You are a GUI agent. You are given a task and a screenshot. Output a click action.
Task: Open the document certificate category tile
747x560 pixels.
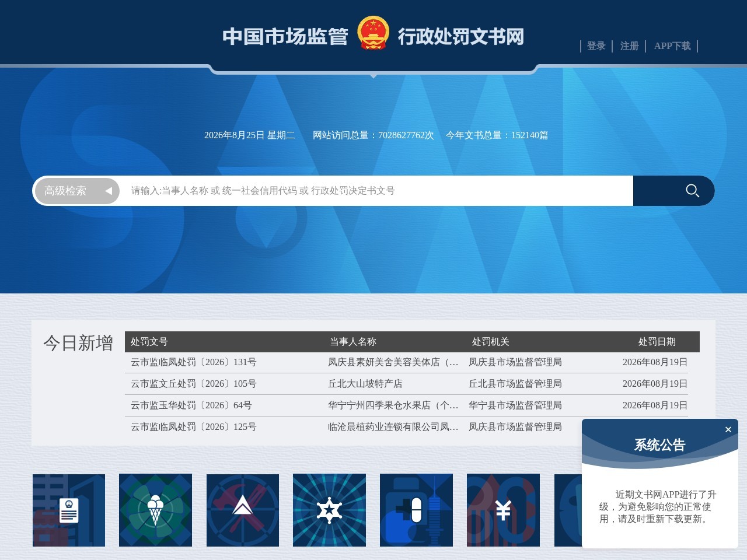[x=69, y=510]
